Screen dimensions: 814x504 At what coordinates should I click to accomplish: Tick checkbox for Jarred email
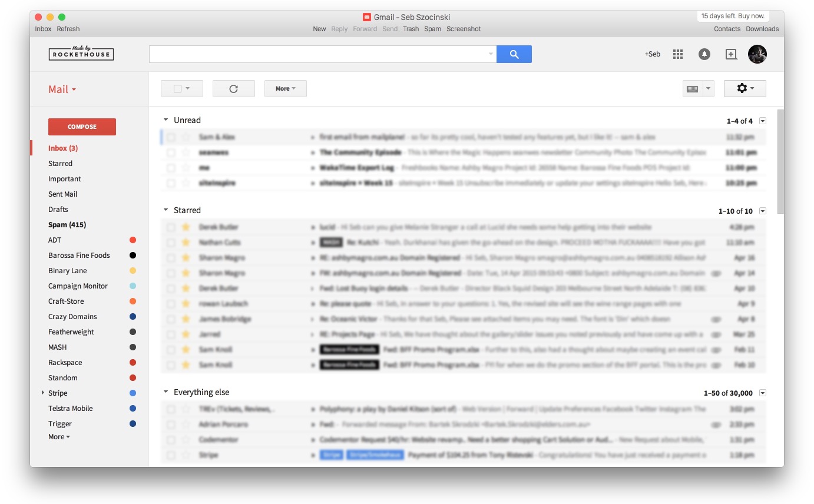click(171, 334)
